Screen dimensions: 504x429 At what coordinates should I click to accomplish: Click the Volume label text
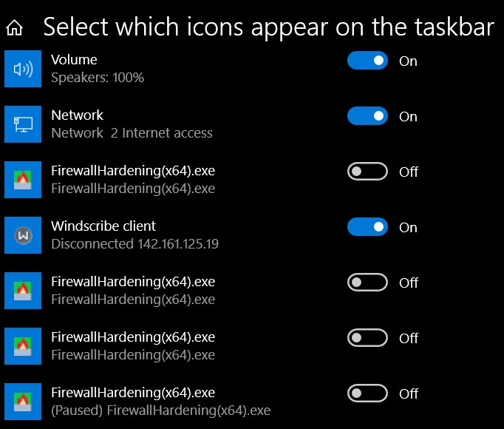click(x=74, y=59)
